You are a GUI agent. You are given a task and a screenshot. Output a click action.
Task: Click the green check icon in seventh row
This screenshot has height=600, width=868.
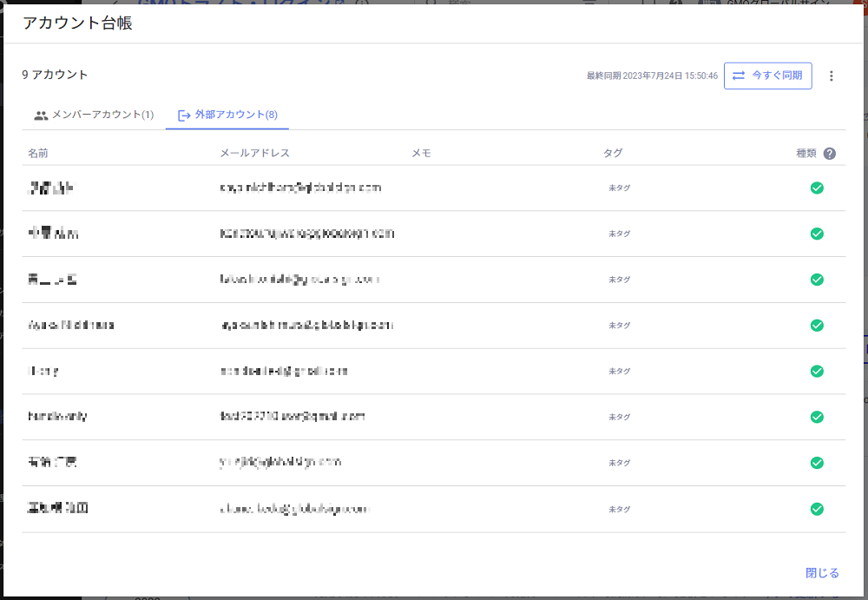(x=817, y=463)
